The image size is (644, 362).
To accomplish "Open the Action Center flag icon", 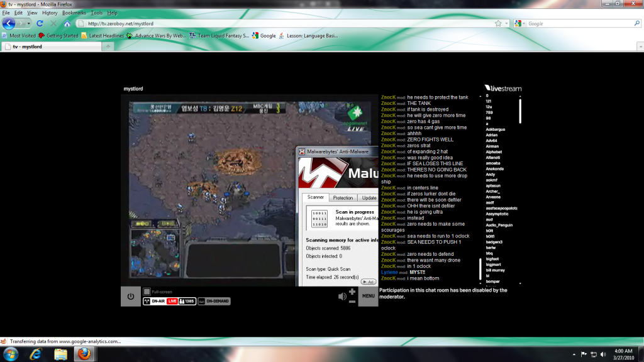I will click(x=584, y=354).
